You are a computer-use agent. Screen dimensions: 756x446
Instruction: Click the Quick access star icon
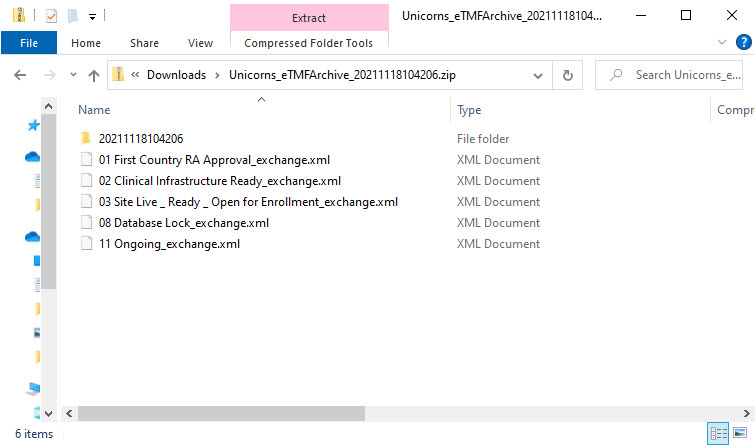click(x=33, y=125)
